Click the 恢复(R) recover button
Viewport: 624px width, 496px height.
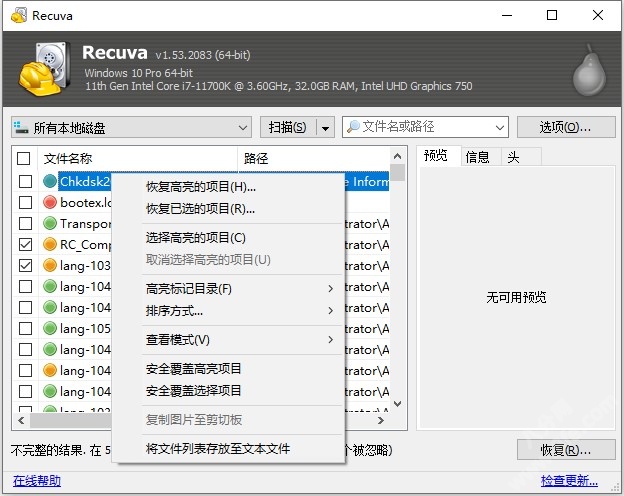tap(566, 450)
